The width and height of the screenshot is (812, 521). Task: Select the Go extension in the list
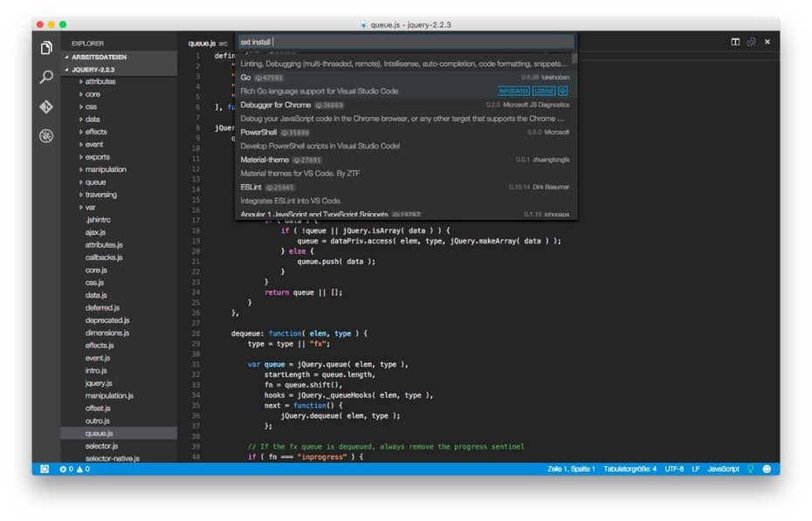(x=404, y=85)
